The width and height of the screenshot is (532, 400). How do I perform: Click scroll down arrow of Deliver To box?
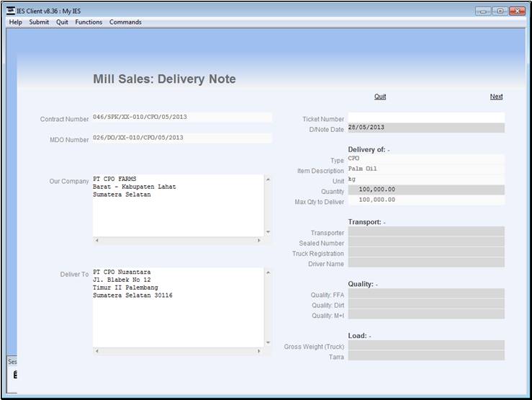point(268,342)
